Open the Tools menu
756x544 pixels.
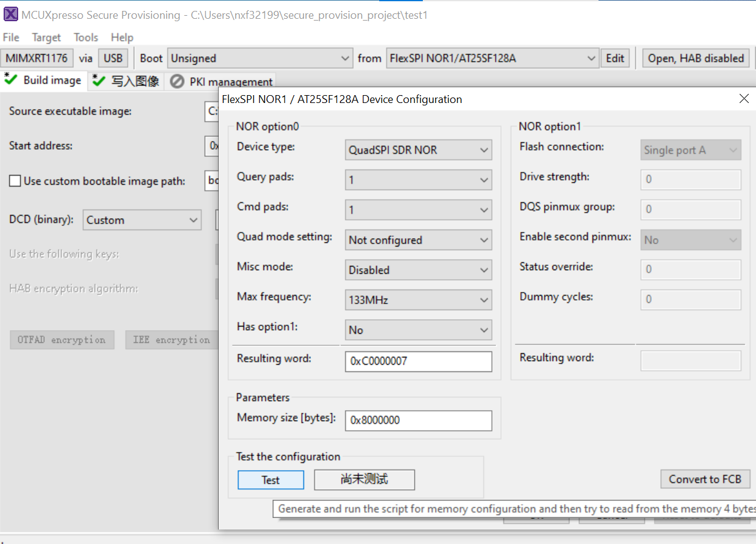click(85, 37)
